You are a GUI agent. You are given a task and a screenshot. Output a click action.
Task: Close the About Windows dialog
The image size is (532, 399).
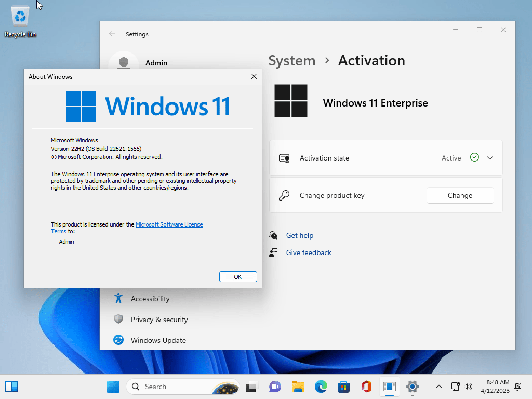pyautogui.click(x=254, y=77)
